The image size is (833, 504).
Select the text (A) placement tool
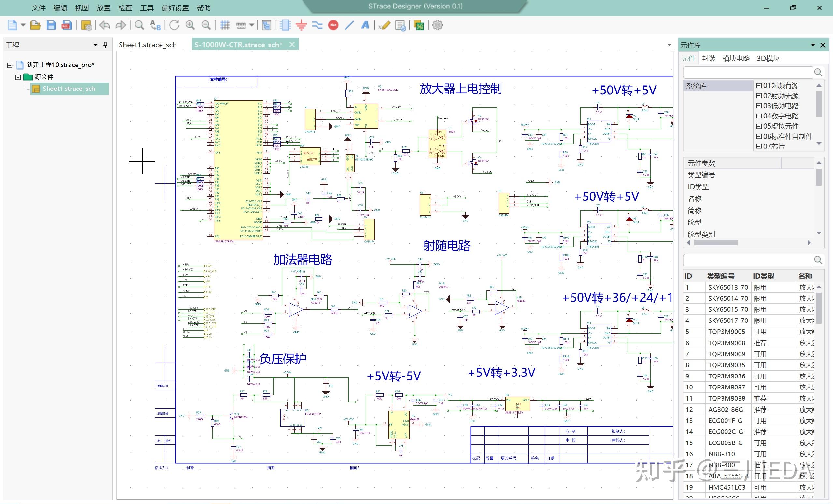[365, 25]
